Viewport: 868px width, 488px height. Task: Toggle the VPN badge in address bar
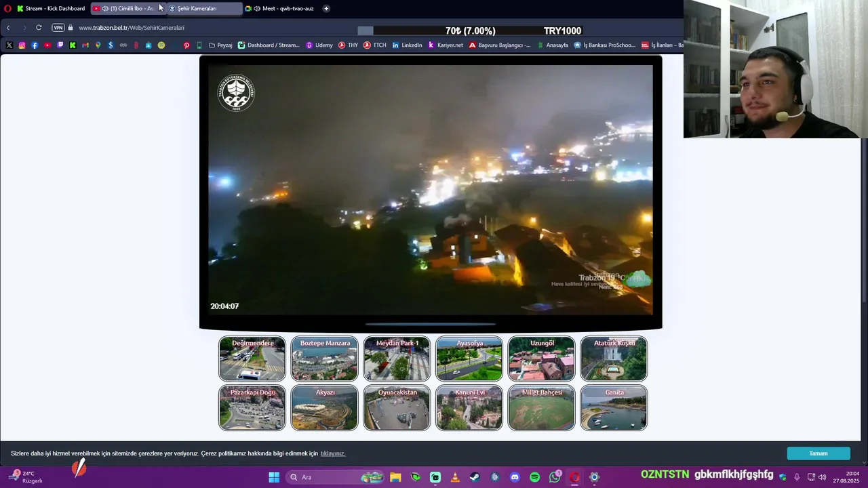[x=58, y=28]
